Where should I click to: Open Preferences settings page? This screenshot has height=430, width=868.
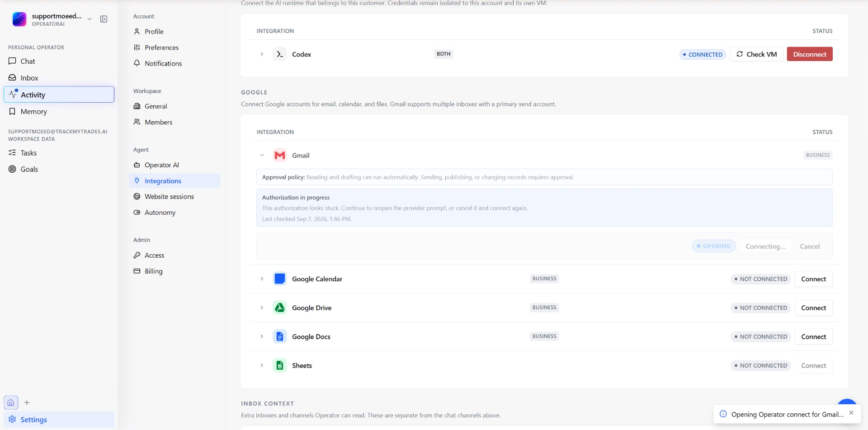click(175, 47)
